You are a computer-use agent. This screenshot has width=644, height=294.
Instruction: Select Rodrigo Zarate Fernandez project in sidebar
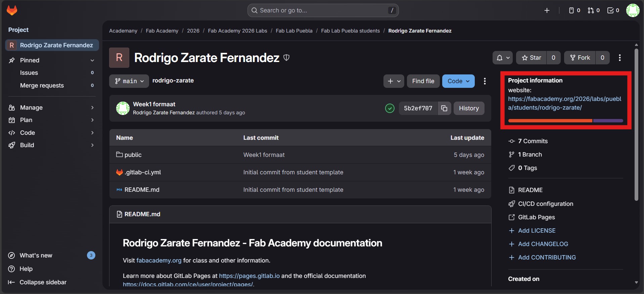coord(52,45)
